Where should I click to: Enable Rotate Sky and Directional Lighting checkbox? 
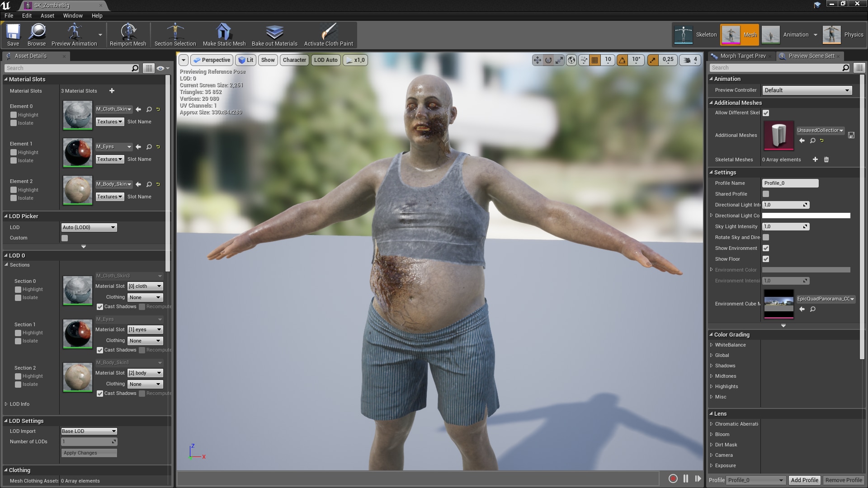pos(766,237)
